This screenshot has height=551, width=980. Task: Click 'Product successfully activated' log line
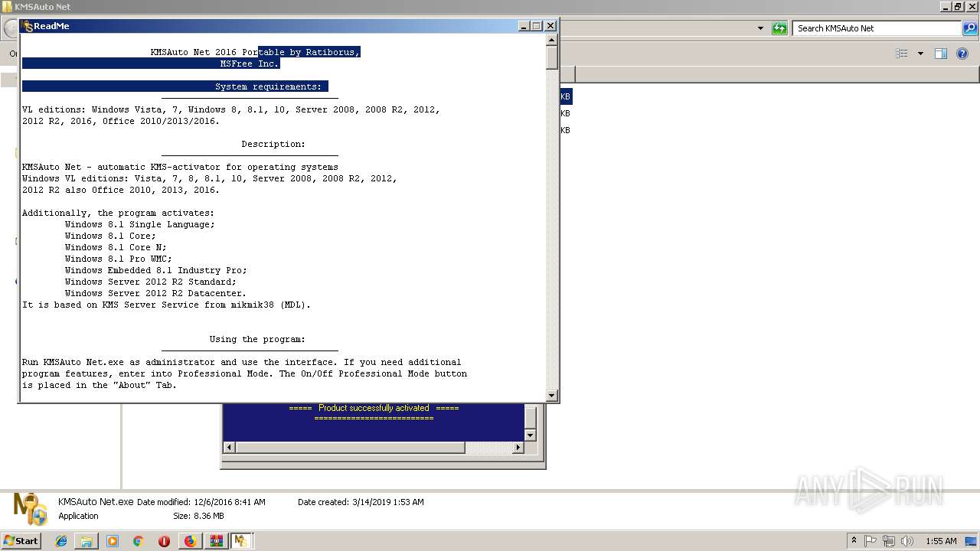pos(374,408)
